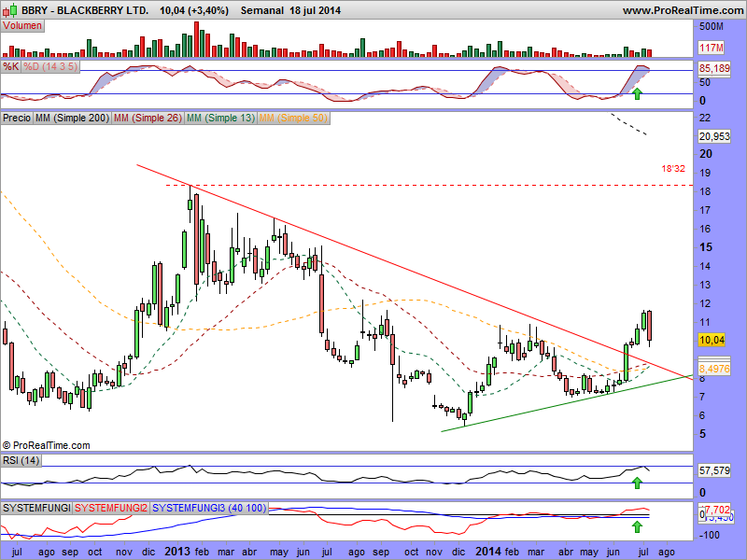The height and width of the screenshot is (560, 747).
Task: Click the SYSTEMFUNGI2 indicator label
Action: coord(111,508)
